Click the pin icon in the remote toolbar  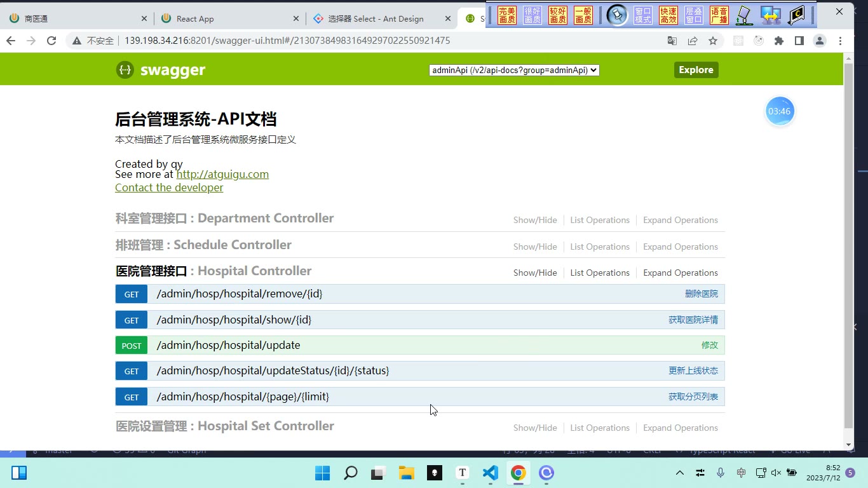point(616,15)
